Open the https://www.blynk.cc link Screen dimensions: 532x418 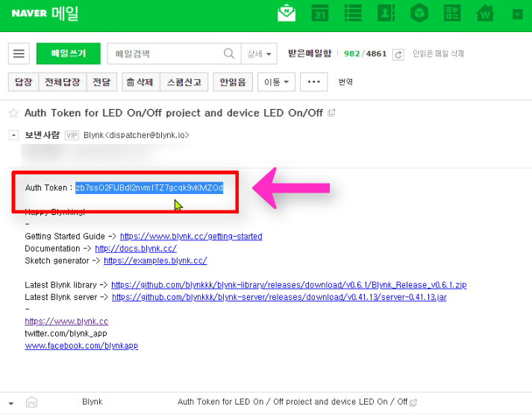pyautogui.click(x=66, y=321)
